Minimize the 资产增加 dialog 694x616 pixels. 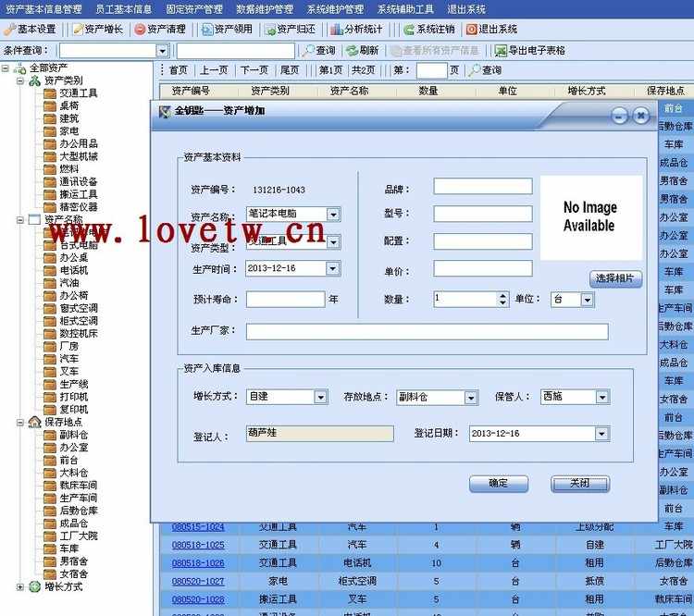point(619,117)
